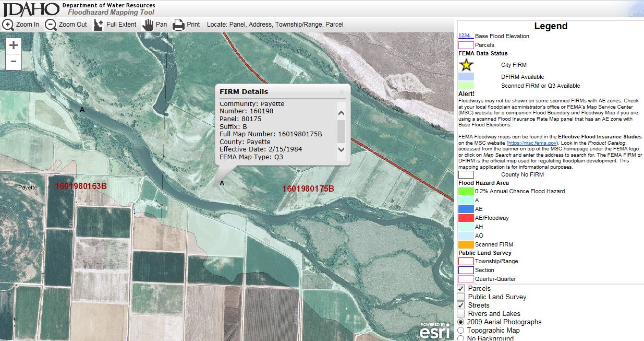Click the Zoom Out magnifier tool
The image size is (644, 341).
coord(51,25)
